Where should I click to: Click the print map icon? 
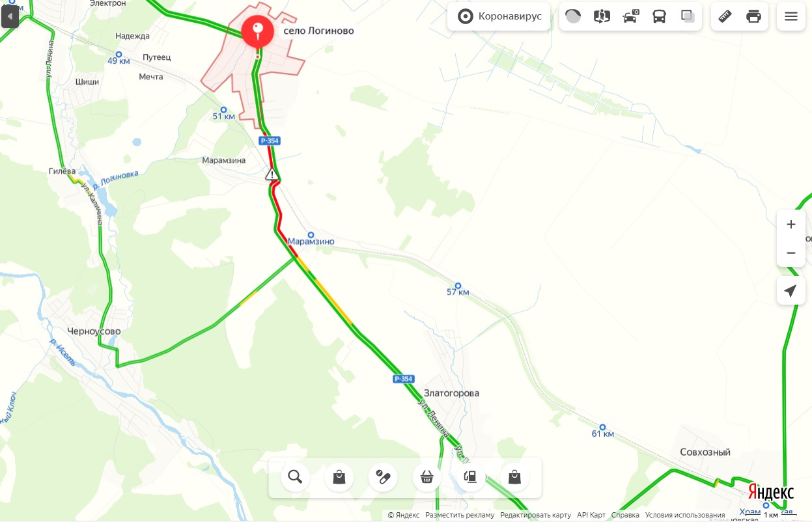click(753, 16)
